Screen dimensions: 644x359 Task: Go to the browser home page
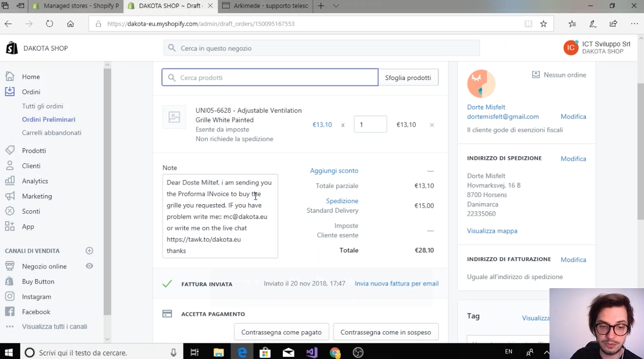70,24
